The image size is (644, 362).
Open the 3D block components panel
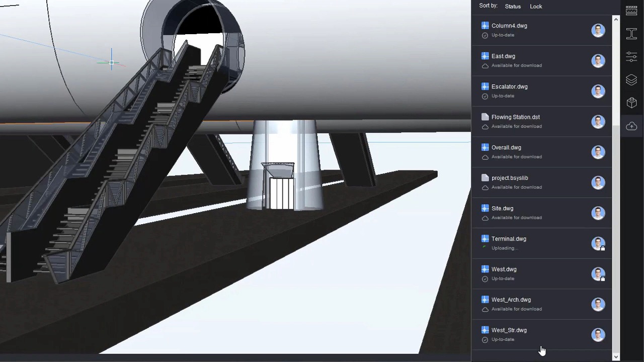coord(631,103)
